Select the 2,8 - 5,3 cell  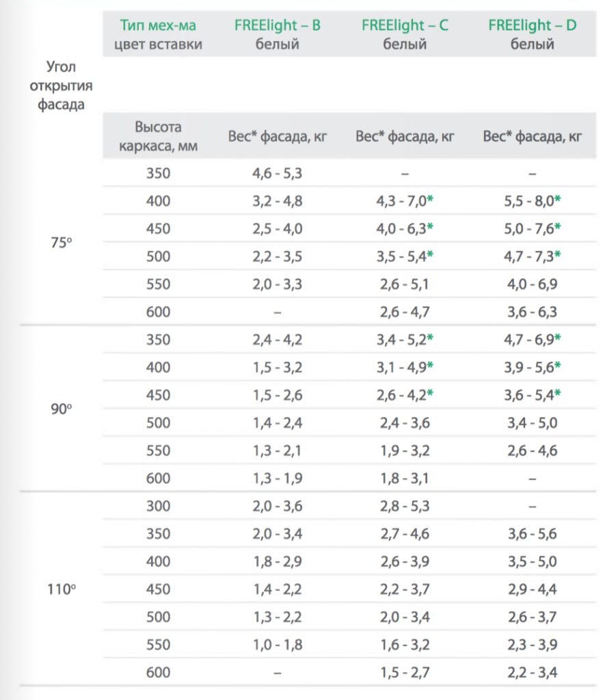click(x=405, y=507)
